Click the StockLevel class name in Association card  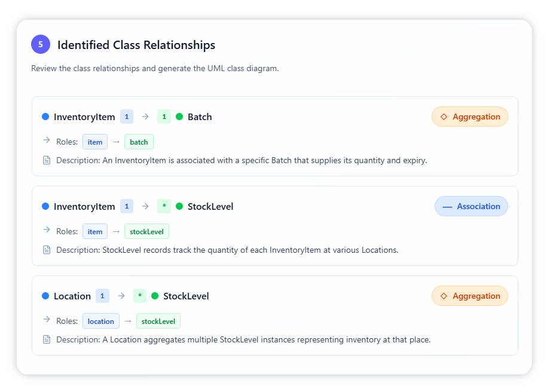(x=210, y=206)
